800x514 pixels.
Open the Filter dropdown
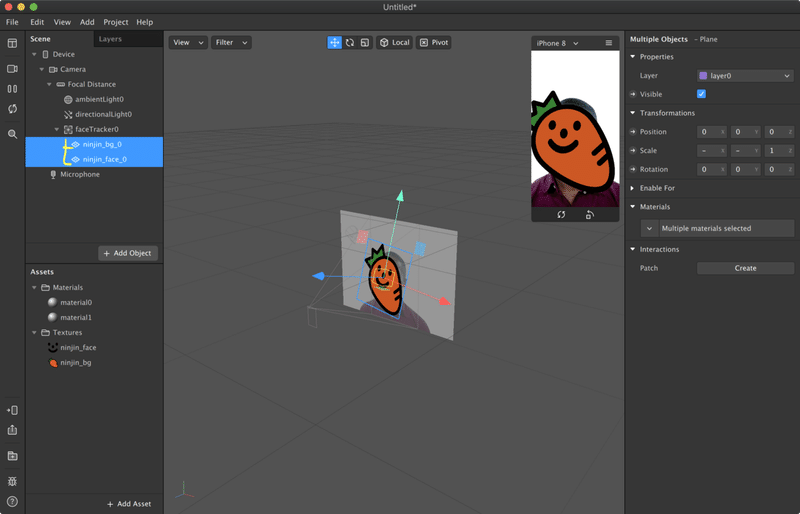[x=231, y=42]
